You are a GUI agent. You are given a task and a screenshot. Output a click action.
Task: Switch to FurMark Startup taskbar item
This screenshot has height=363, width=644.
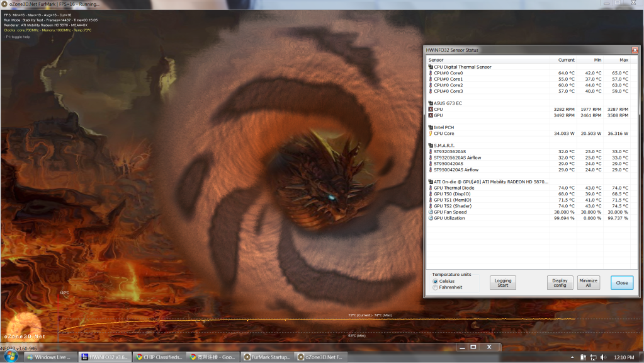[268, 357]
